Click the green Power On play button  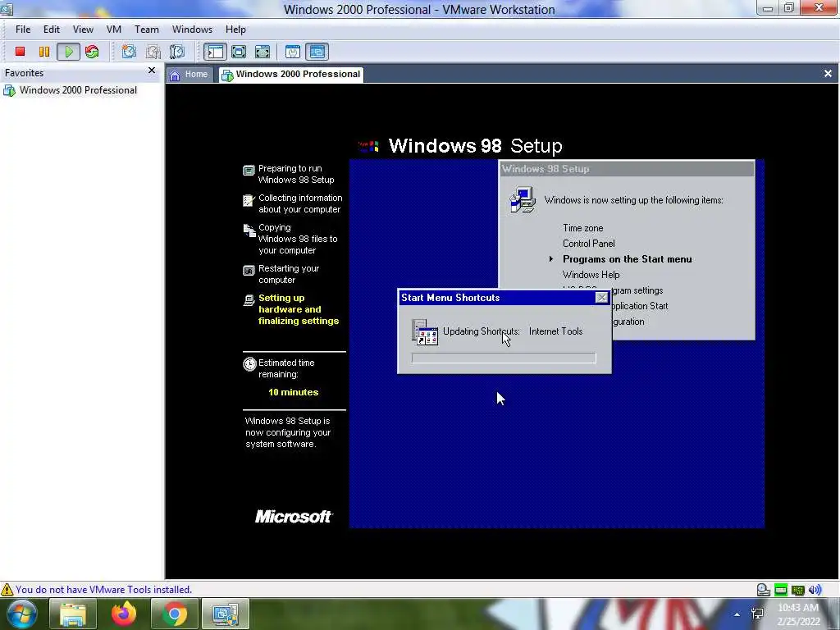pos(69,52)
